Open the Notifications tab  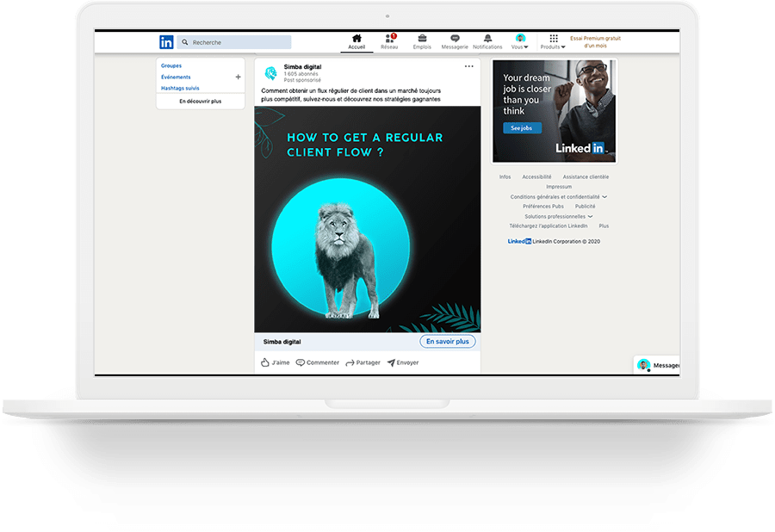(x=487, y=42)
